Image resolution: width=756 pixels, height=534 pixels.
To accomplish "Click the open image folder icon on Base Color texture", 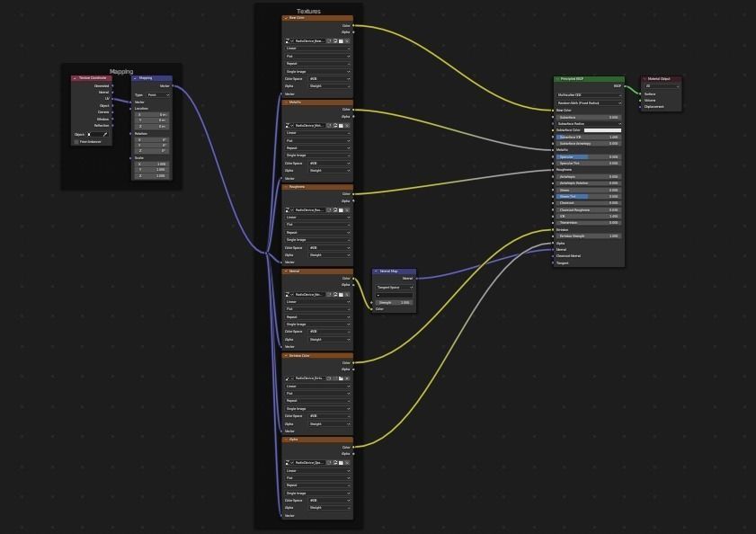I will [341, 41].
